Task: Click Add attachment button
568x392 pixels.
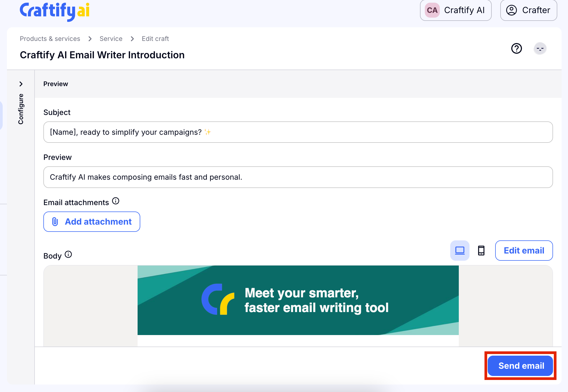Action: pyautogui.click(x=92, y=222)
